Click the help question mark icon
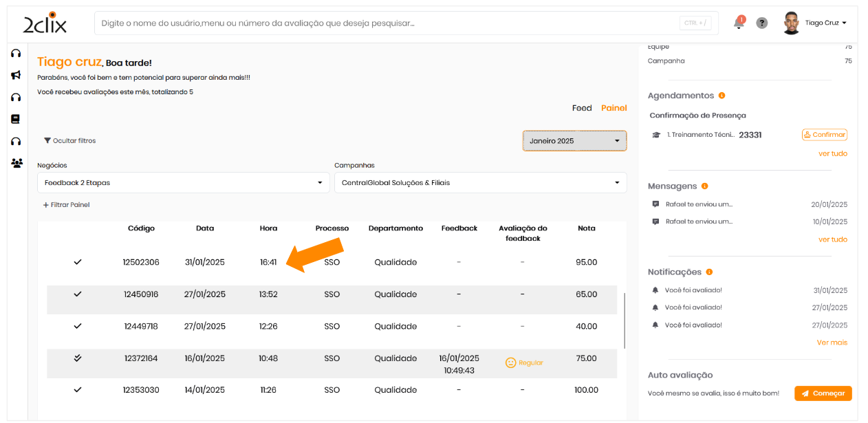 click(x=762, y=23)
